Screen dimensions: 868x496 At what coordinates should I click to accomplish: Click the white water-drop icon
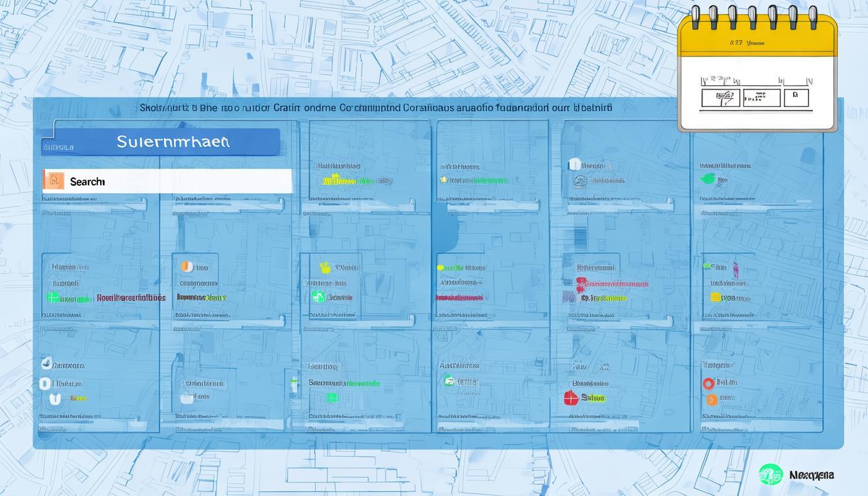[45, 364]
